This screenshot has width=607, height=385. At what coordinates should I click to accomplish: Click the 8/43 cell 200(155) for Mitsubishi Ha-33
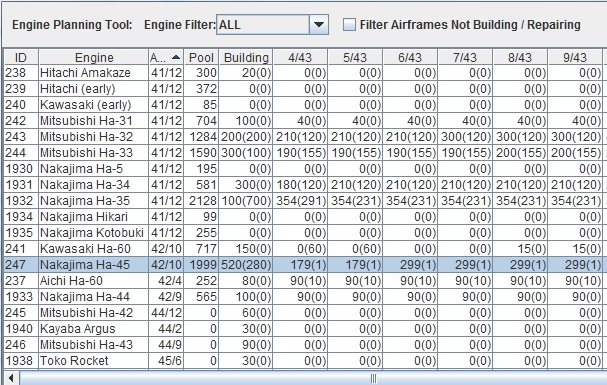pyautogui.click(x=521, y=152)
